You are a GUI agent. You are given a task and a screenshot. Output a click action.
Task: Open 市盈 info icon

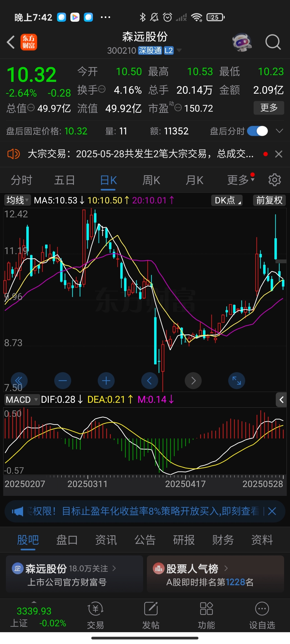coord(178,108)
